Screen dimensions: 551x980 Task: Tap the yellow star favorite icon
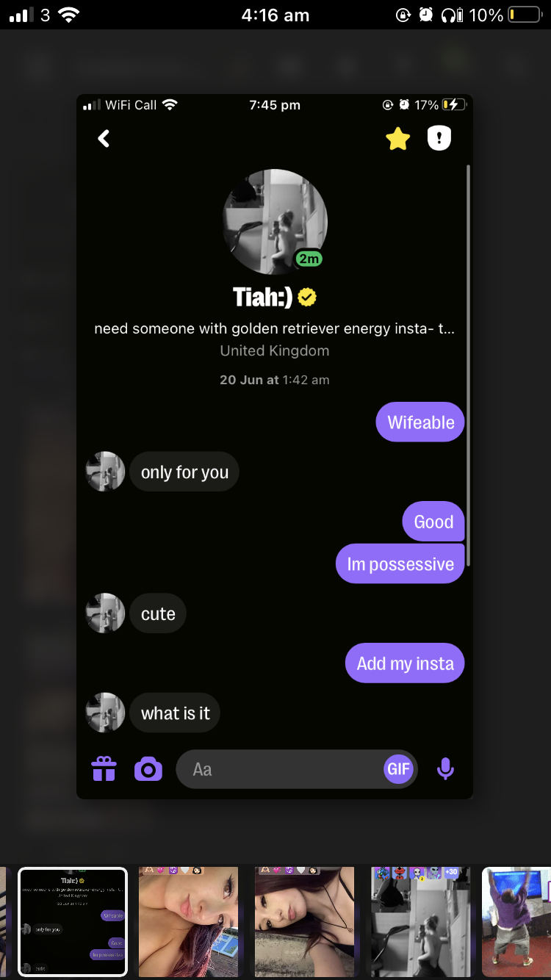tap(397, 138)
